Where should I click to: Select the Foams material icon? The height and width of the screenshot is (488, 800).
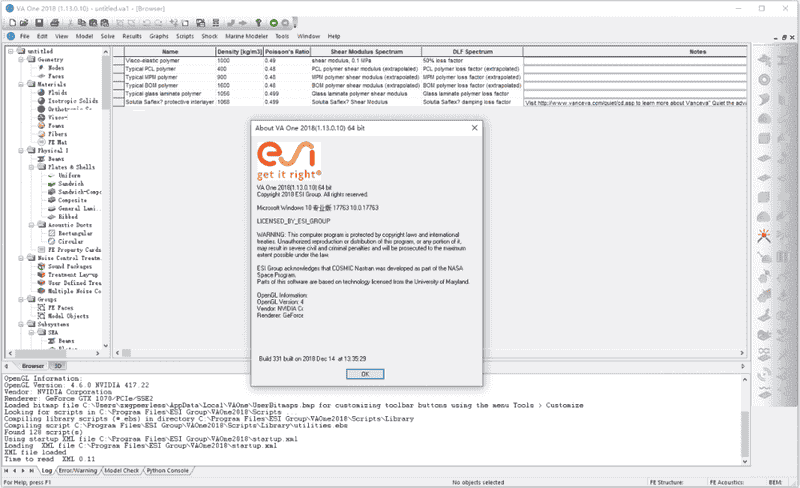[x=41, y=126]
